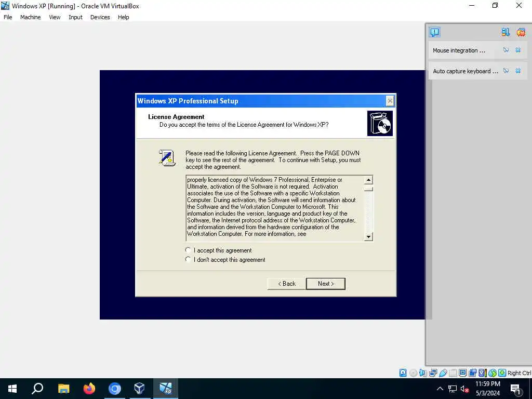The image size is (532, 399).
Task: Click the mouse integration indicator in status bar
Action: pos(493,373)
